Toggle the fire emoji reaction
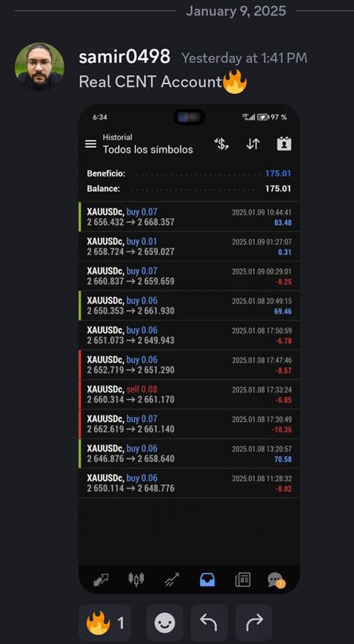The height and width of the screenshot is (644, 354). 105,623
